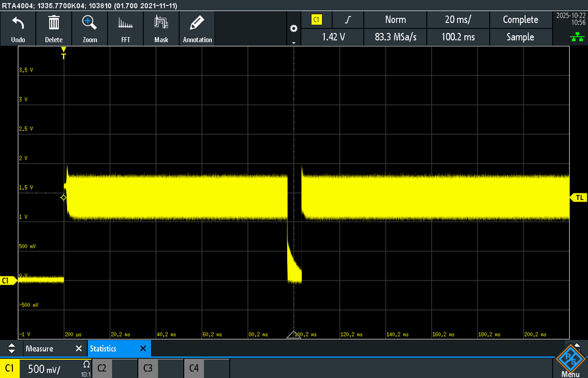The height and width of the screenshot is (378, 588).
Task: Open the FFT analysis tool
Action: [125, 28]
